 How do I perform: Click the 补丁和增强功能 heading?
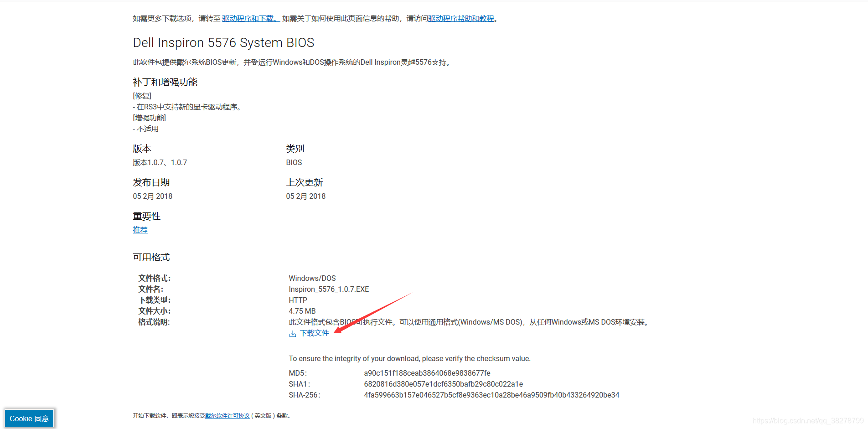pyautogui.click(x=165, y=82)
